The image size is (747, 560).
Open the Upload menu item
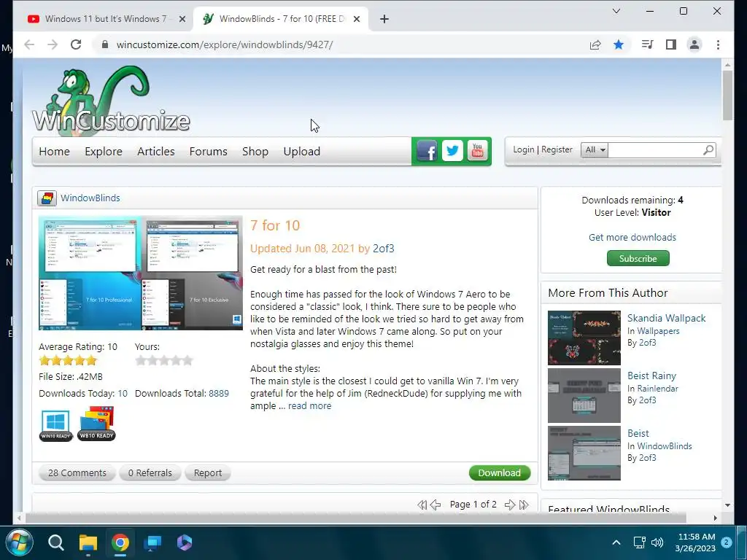click(x=301, y=152)
